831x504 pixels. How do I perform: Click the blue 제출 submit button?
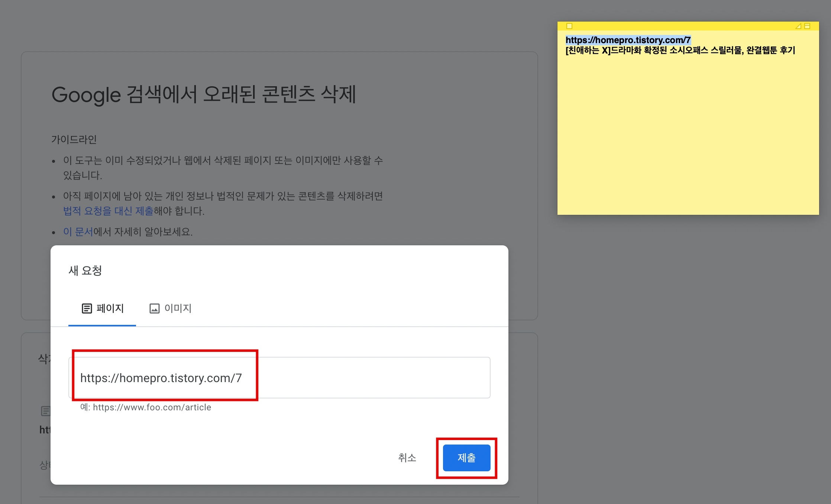point(466,458)
